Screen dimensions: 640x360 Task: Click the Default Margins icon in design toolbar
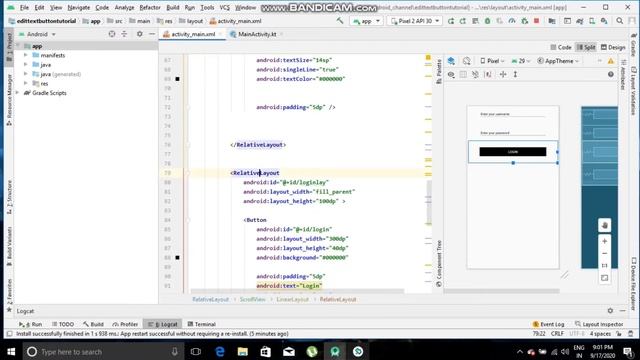click(x=488, y=74)
